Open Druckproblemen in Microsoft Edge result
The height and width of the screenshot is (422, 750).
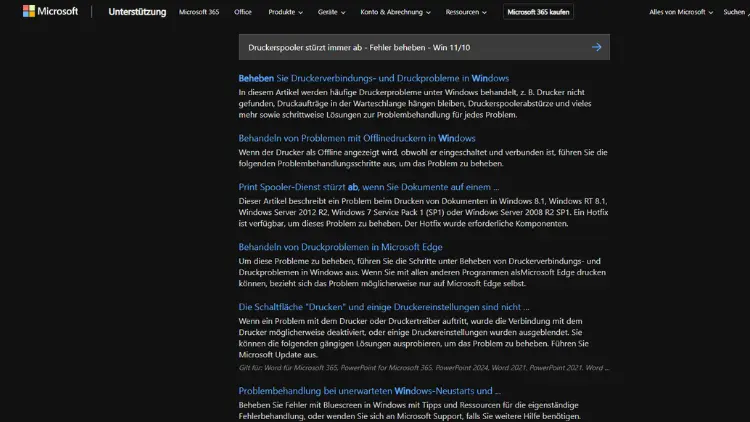pos(341,247)
